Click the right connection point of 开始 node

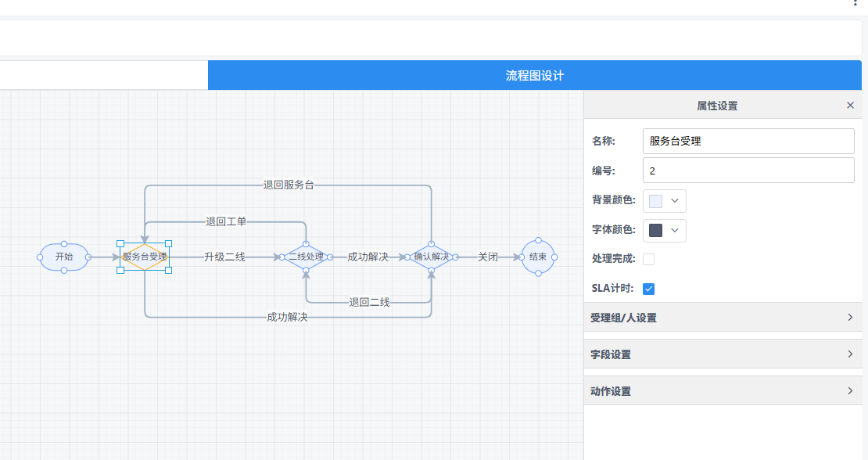(x=88, y=257)
